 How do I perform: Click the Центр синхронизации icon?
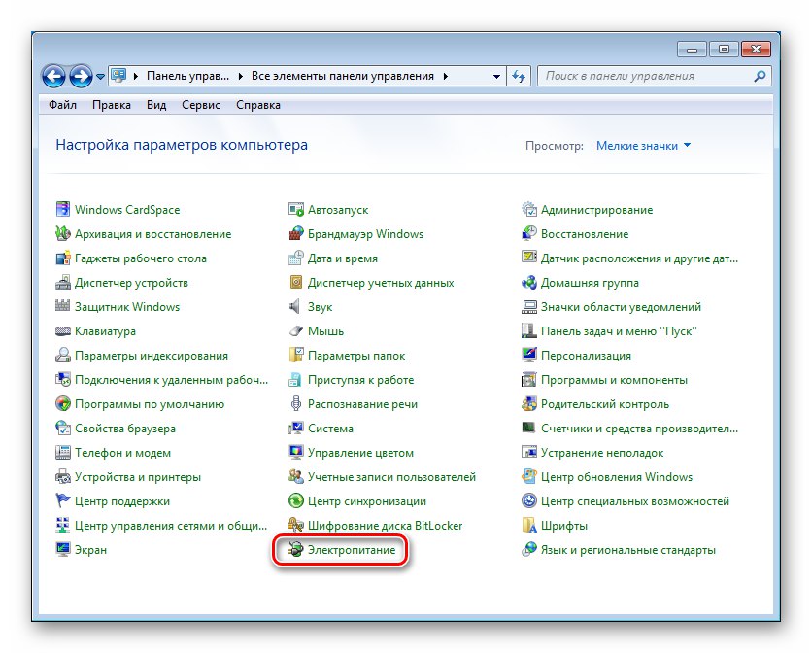coord(295,500)
